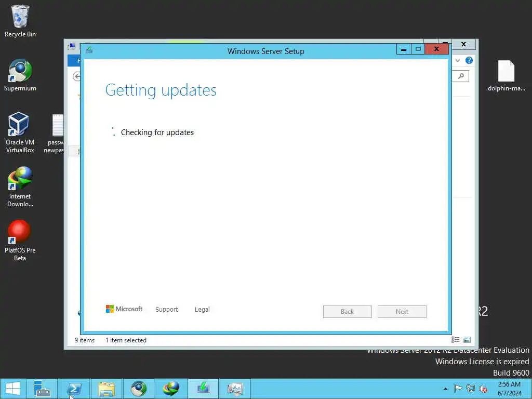Switch to Windows Server Setup taskbar item
532x399 pixels.
tap(203, 389)
